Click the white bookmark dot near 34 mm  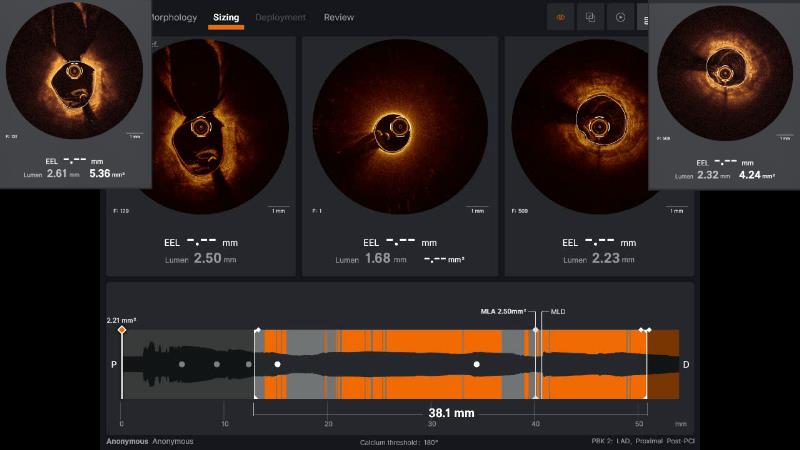coord(477,365)
